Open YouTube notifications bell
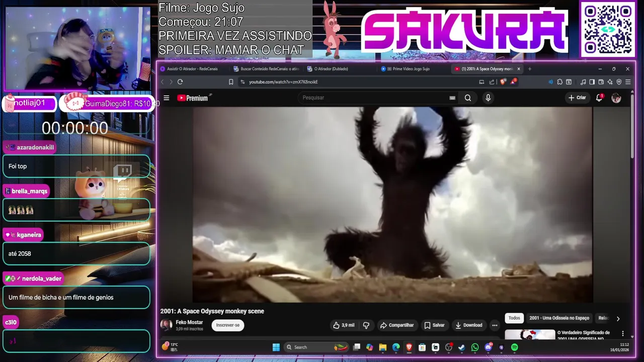 (599, 98)
